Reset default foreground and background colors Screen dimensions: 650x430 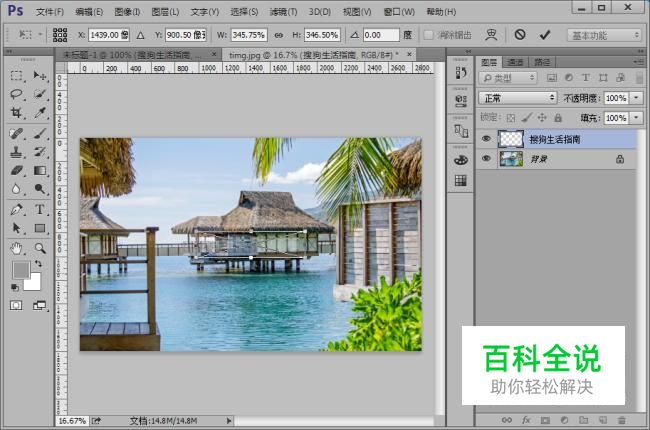click(x=15, y=287)
